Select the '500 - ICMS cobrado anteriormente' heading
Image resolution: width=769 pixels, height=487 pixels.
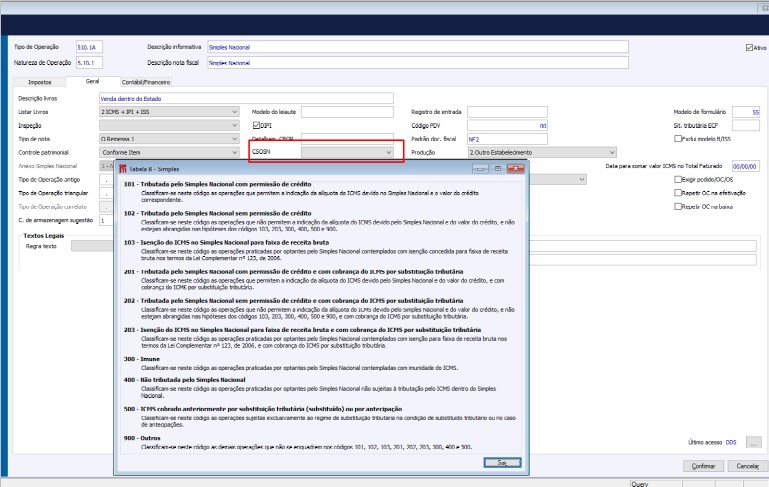click(263, 409)
